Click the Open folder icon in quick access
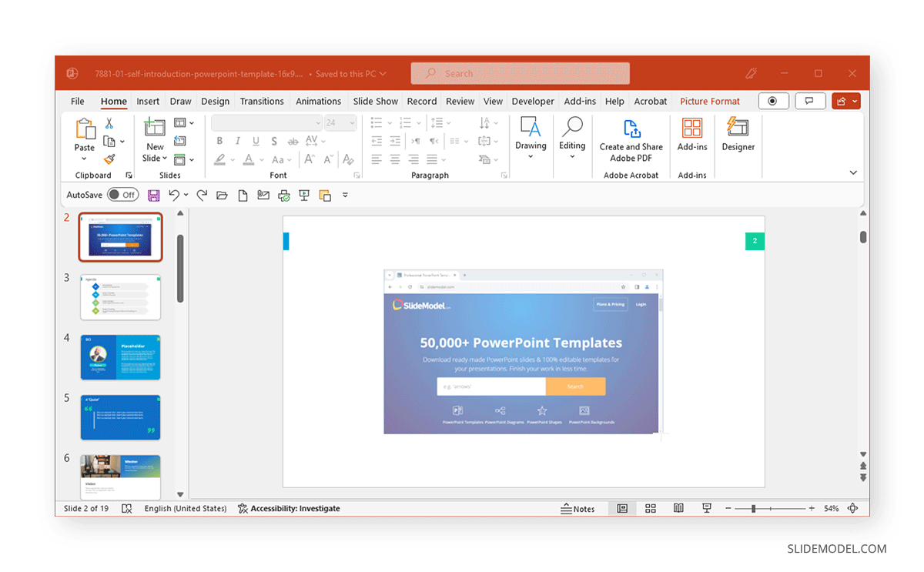Viewport: 924px width, 572px height. pos(223,196)
